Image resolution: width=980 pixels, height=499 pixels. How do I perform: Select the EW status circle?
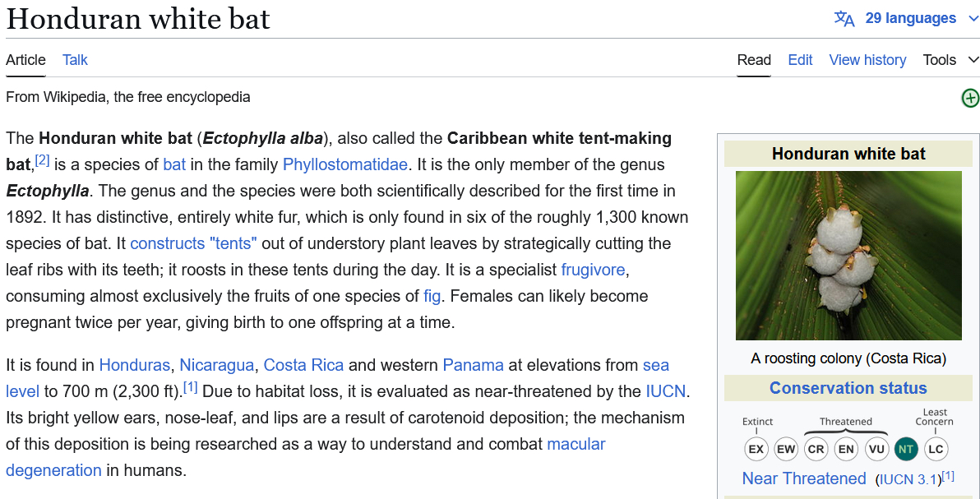tap(786, 449)
